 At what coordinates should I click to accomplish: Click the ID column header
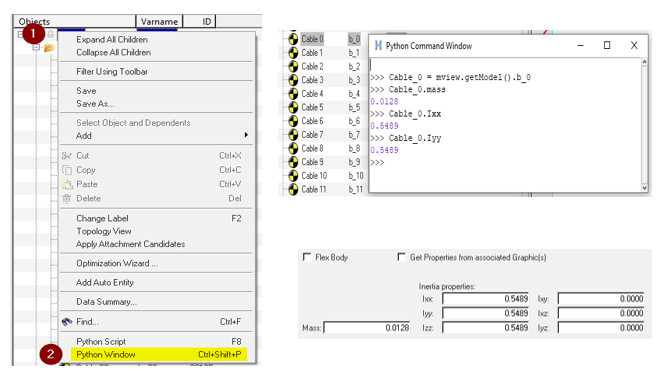[x=200, y=21]
